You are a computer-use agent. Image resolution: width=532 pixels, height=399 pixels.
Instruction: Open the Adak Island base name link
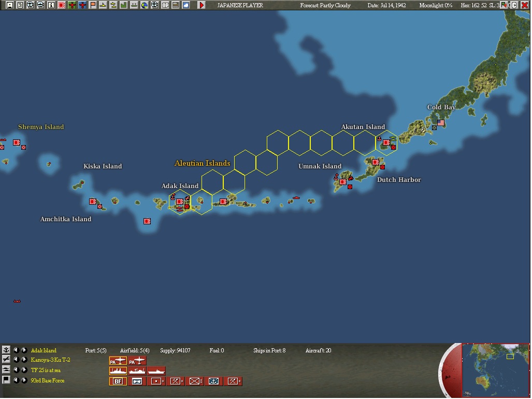(44, 350)
